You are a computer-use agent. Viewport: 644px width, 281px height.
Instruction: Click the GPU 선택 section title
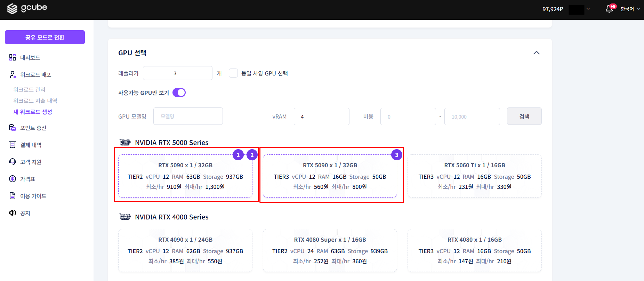click(x=132, y=53)
